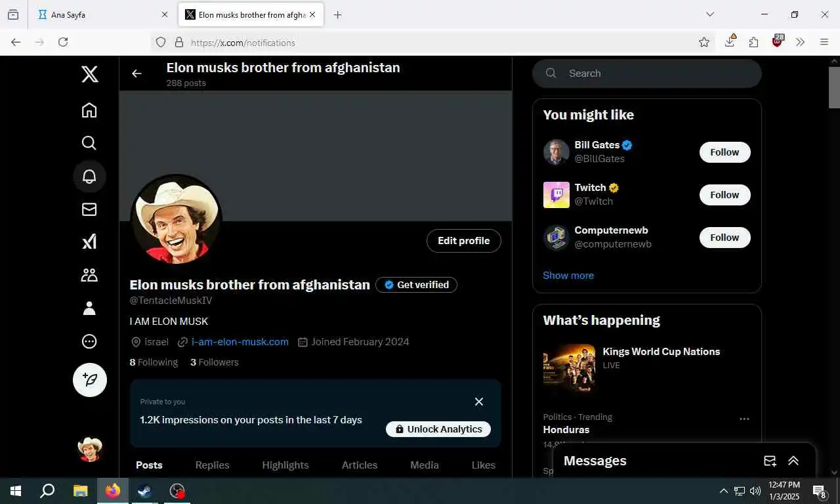Click Firefox View icon at top left
The image size is (840, 504).
[x=13, y=14]
